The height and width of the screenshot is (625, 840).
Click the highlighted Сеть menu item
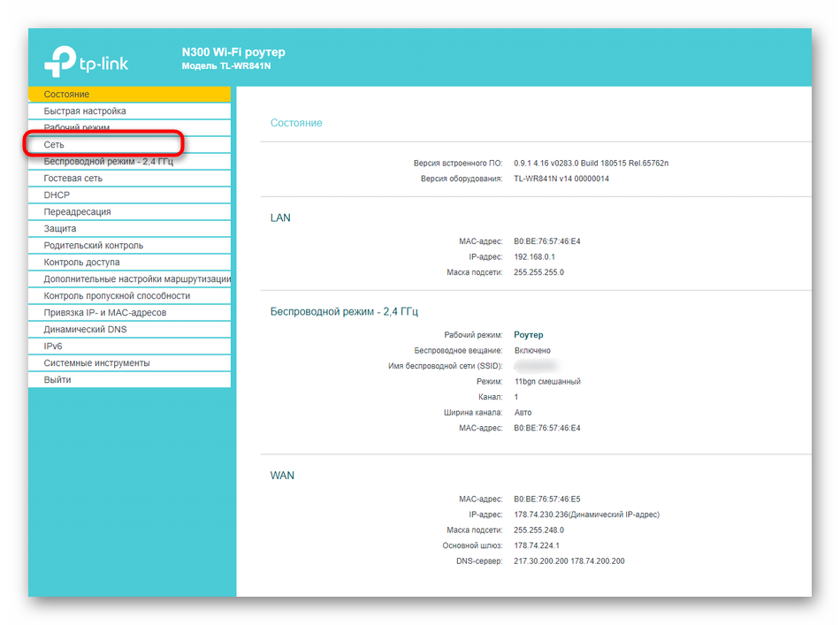pos(54,144)
